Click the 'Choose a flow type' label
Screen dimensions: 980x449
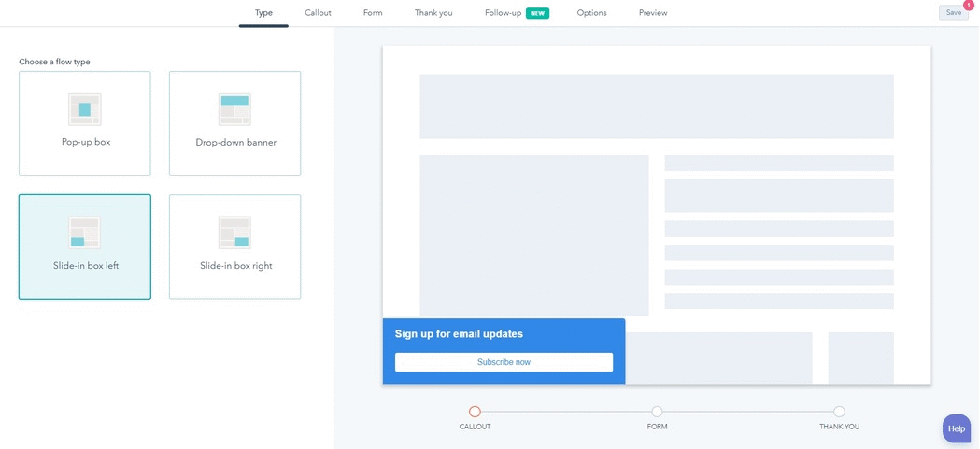click(54, 62)
